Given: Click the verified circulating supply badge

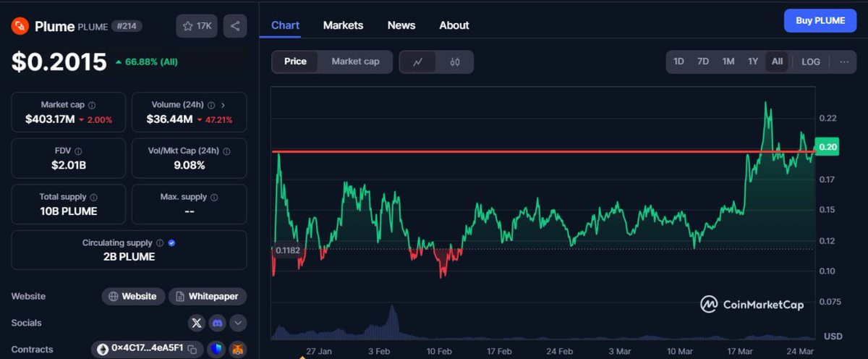Looking at the screenshot, I should tap(171, 243).
